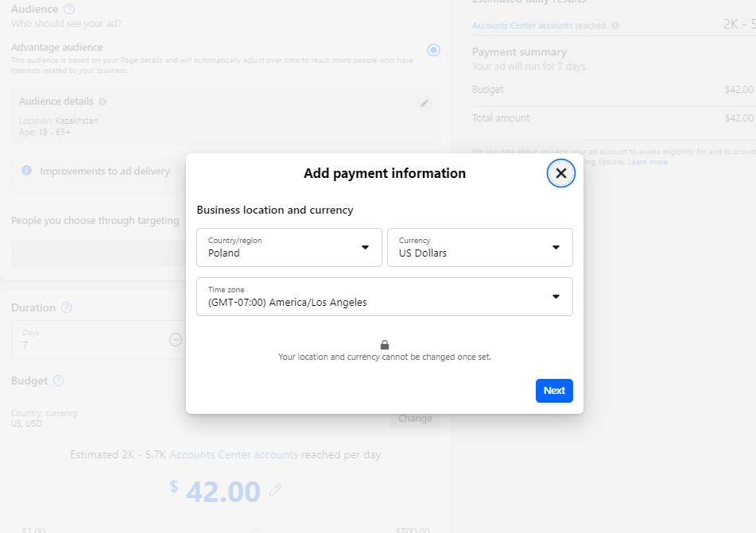Open Accounts Center accounts link in results panel
This screenshot has width=756, height=533.
click(522, 25)
